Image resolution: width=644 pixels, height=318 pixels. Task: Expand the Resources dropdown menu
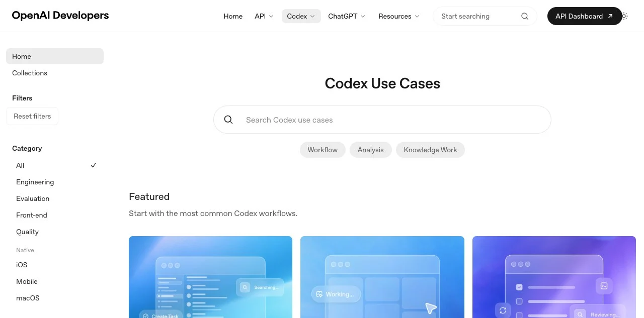(x=398, y=16)
